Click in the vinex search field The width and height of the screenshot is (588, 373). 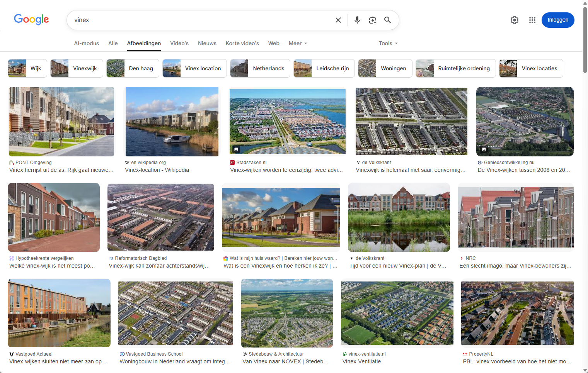201,20
